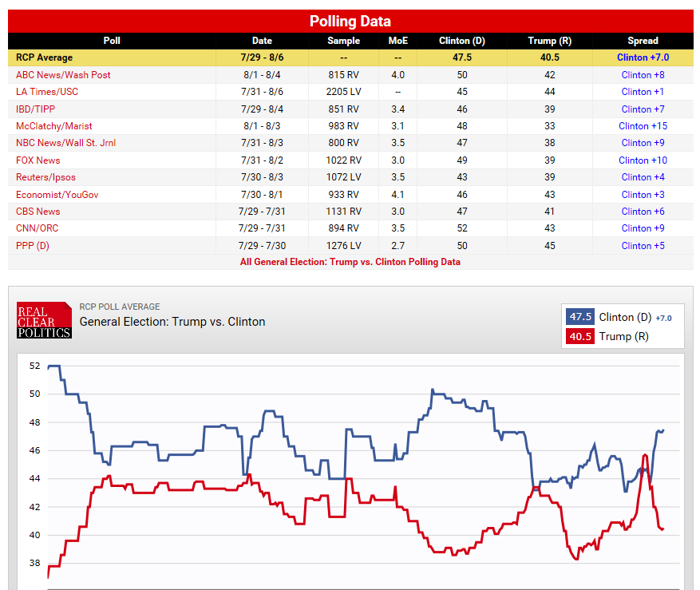Click the Trump (R) column header
Viewport: 700px width, 590px height.
pyautogui.click(x=550, y=41)
